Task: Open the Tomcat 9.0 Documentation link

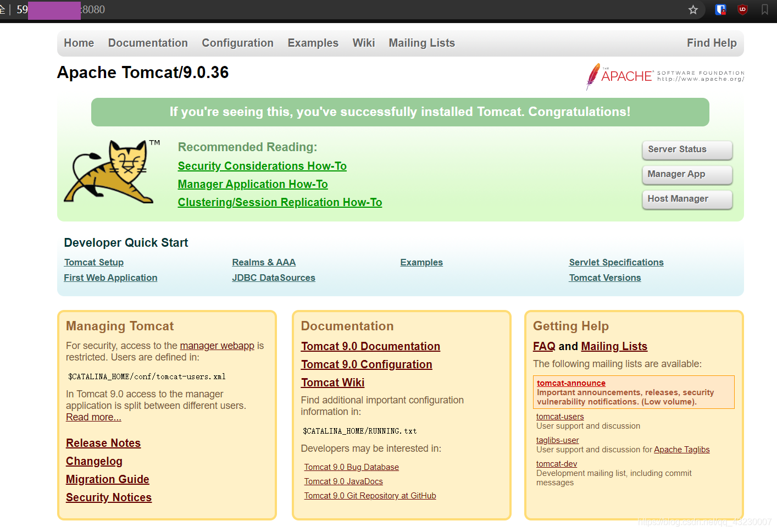Action: (x=370, y=346)
